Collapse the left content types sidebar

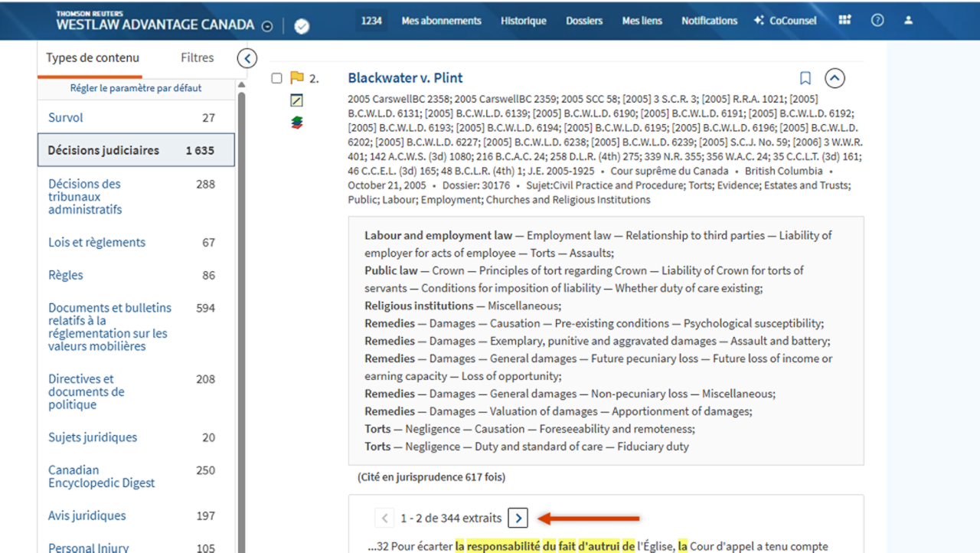pos(247,58)
